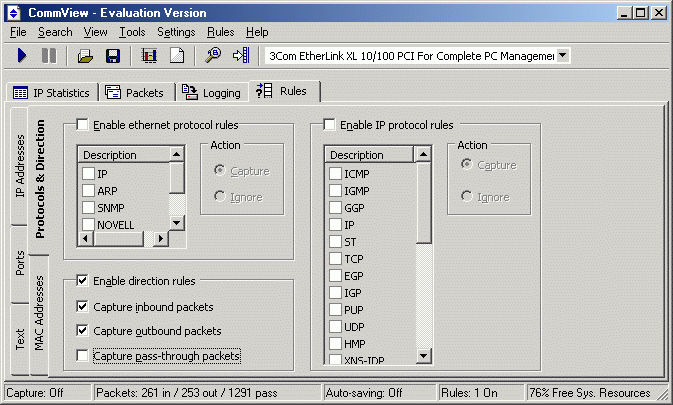Viewport: 673px width, 405px height.
Task: Click IP protocol list scroll up arrow
Action: (x=423, y=154)
